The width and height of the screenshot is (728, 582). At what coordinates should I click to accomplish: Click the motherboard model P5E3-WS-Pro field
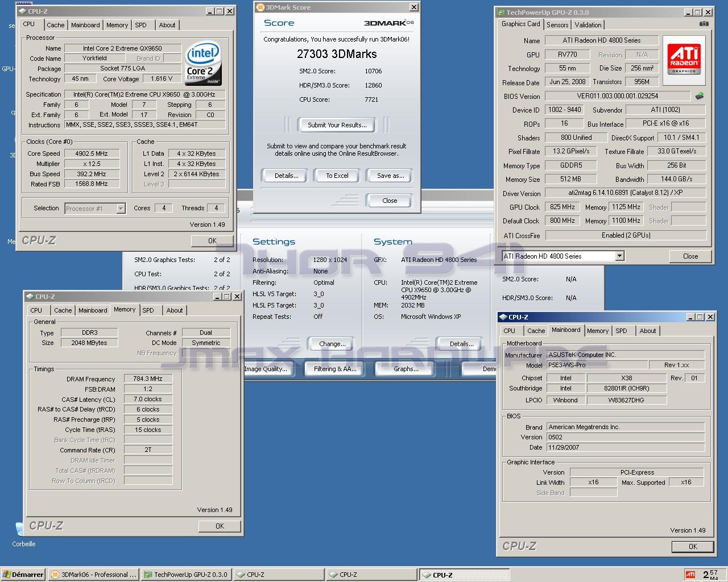pyautogui.click(x=597, y=365)
